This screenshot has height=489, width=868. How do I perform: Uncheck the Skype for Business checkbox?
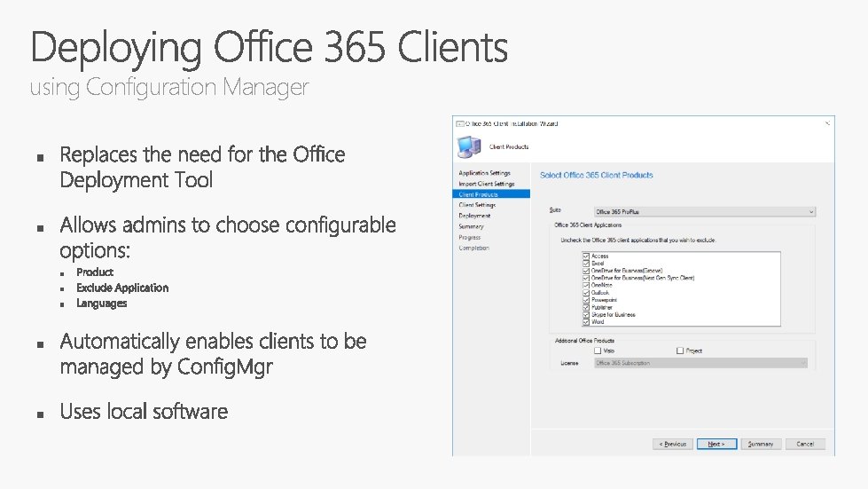[586, 314]
